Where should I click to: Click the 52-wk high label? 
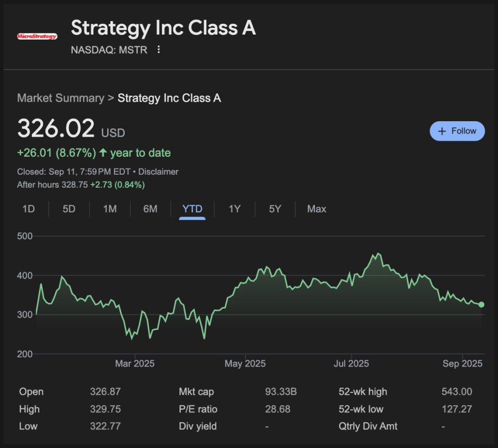[363, 391]
